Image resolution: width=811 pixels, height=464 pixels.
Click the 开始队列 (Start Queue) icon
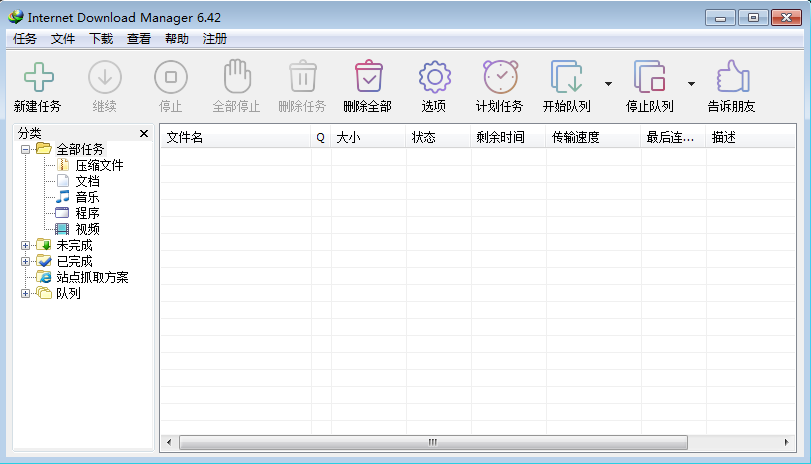(566, 78)
